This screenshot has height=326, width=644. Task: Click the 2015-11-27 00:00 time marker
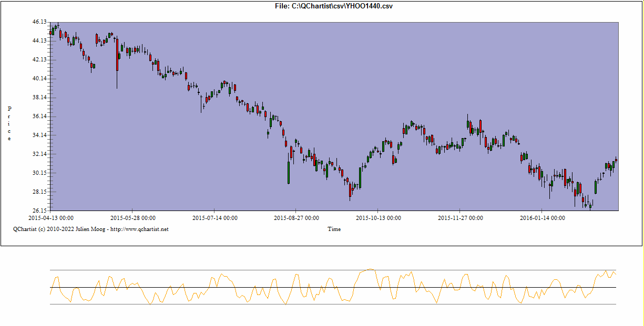[460, 218]
